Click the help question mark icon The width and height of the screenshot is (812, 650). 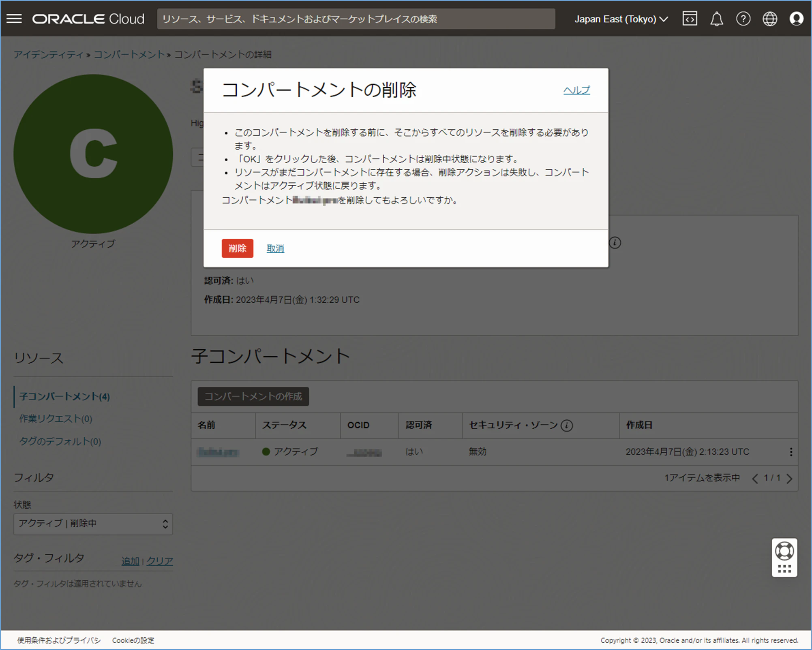tap(743, 19)
